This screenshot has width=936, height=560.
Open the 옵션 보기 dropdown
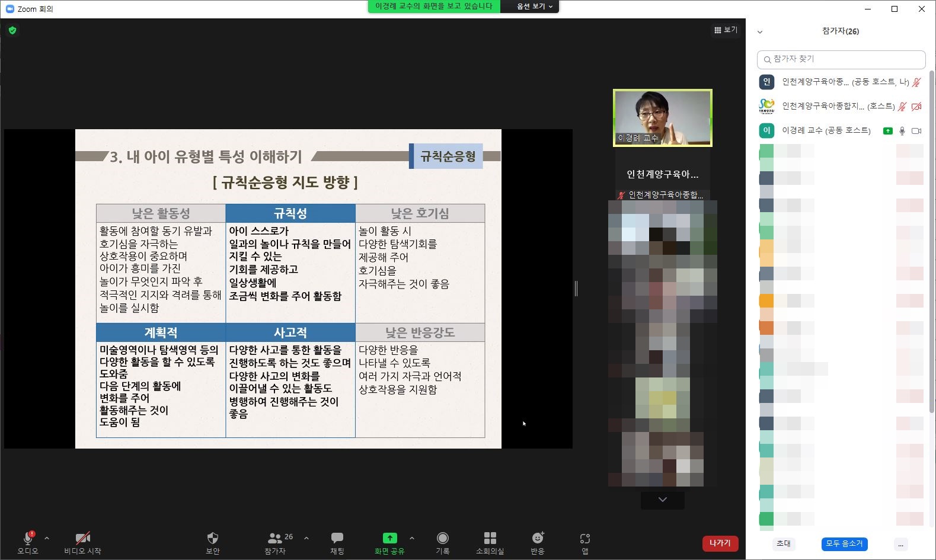pos(534,7)
